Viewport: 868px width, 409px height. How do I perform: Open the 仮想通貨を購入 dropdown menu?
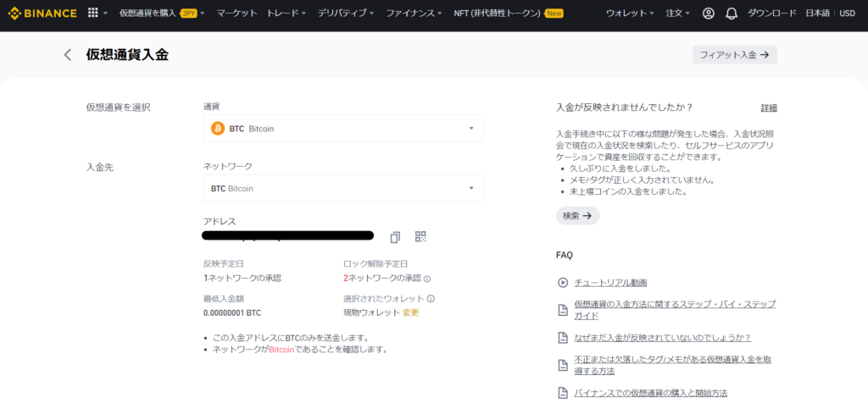point(162,14)
